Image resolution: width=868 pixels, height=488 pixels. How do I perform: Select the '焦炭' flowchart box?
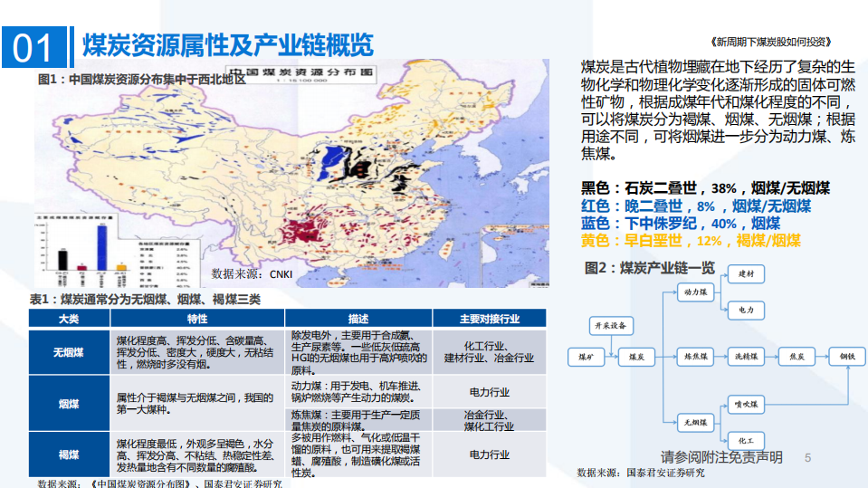(796, 357)
